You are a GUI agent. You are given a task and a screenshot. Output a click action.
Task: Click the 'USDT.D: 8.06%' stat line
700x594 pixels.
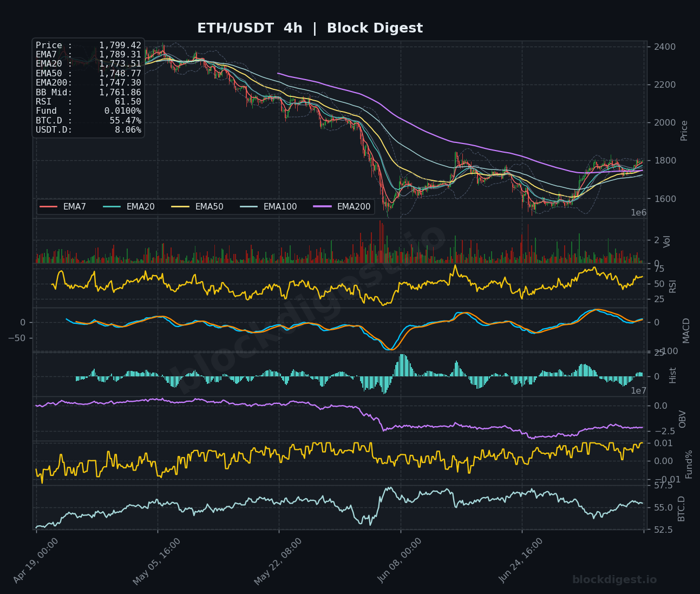(88, 130)
